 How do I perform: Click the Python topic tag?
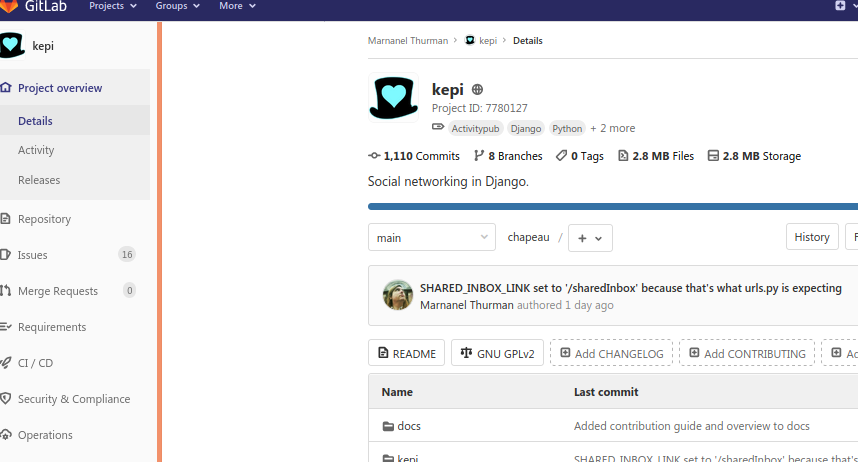tap(567, 129)
